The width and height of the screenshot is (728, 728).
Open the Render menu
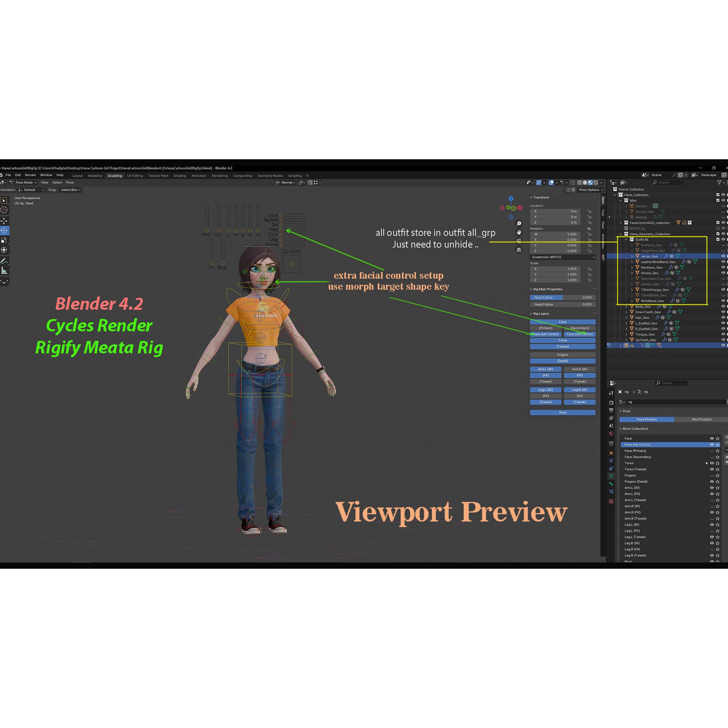(30, 175)
